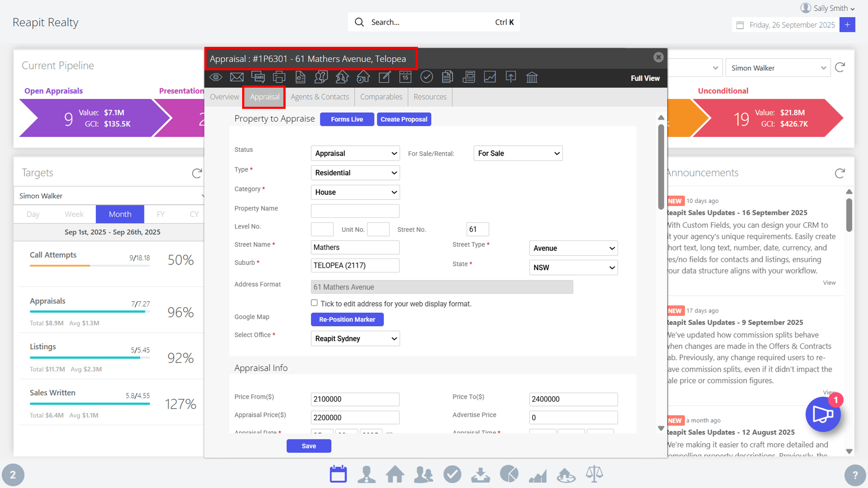Click the calendar 15 icon in appraisal toolbar
Viewport: 868px width, 488px height.
click(405, 77)
